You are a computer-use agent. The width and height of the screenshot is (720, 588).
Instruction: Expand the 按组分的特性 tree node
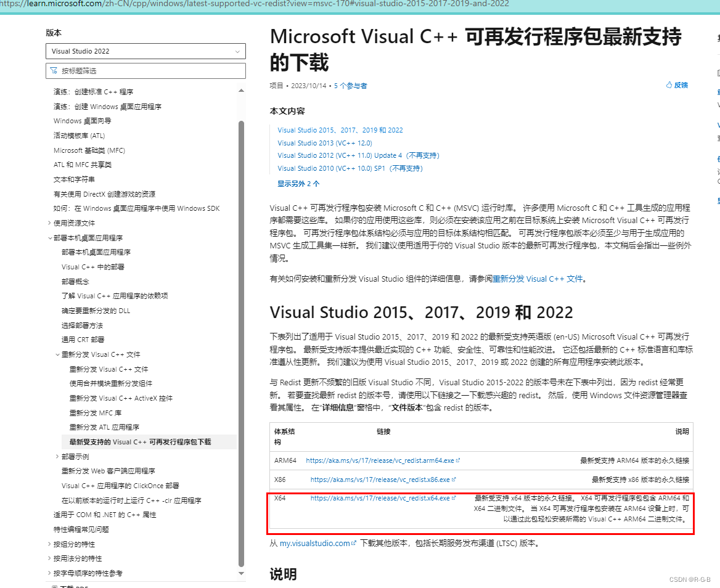49,544
